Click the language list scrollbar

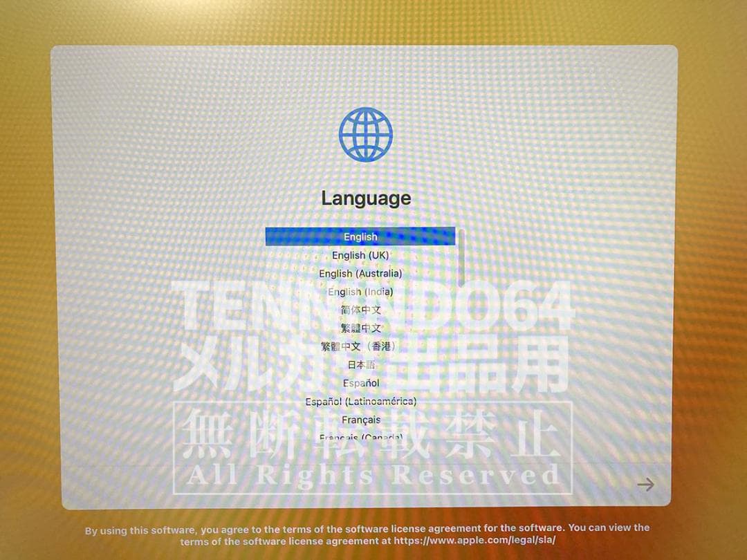click(x=459, y=249)
